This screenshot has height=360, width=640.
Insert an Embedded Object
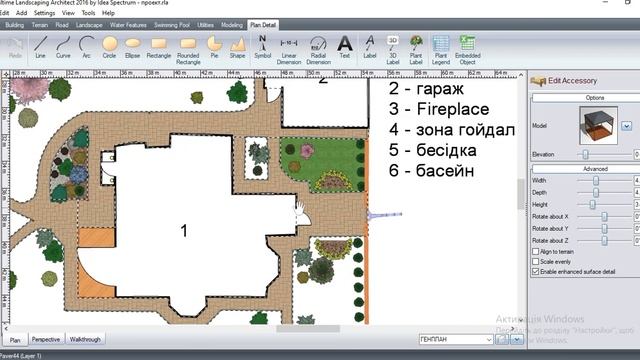(x=468, y=51)
